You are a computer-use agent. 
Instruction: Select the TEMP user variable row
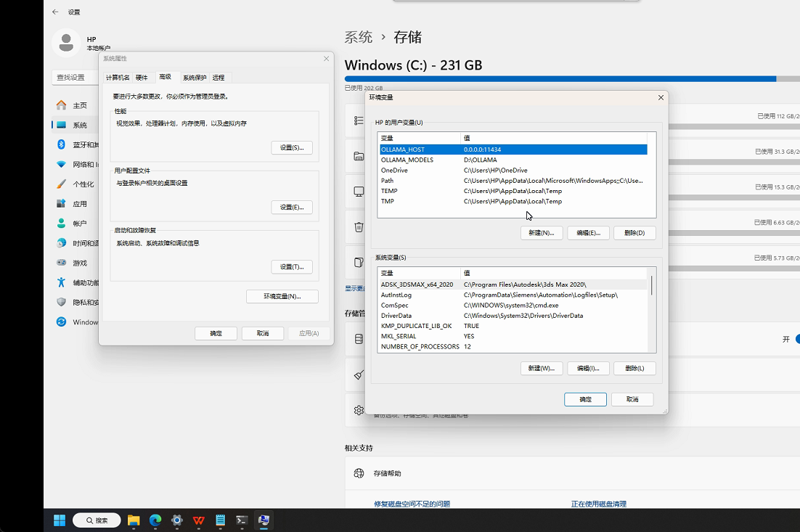click(513, 191)
